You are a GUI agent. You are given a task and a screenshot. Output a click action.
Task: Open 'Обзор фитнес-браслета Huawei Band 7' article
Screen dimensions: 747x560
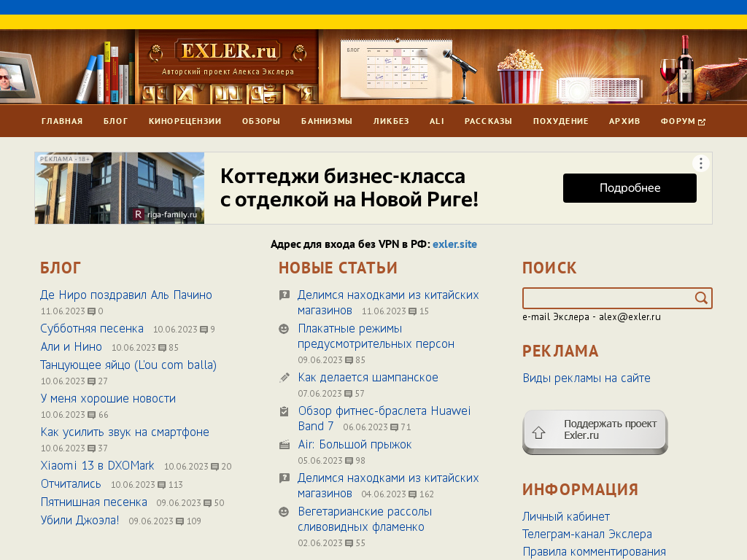[384, 419]
